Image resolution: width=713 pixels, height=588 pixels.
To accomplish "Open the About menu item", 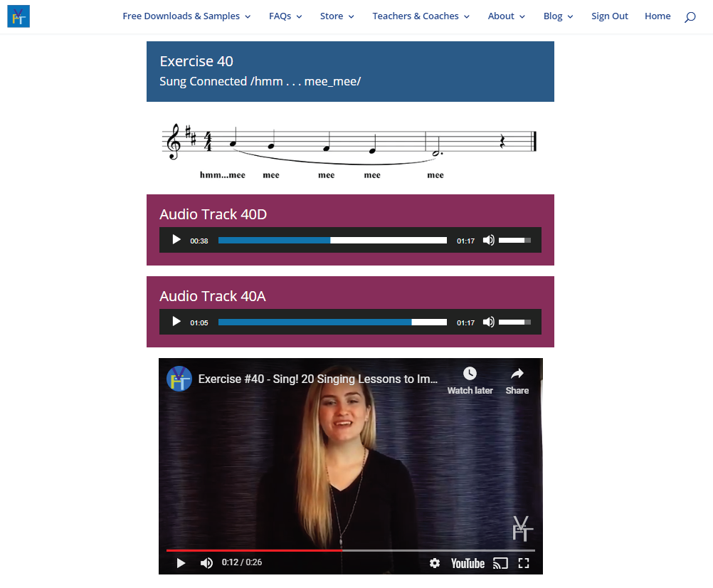I will pyautogui.click(x=506, y=16).
